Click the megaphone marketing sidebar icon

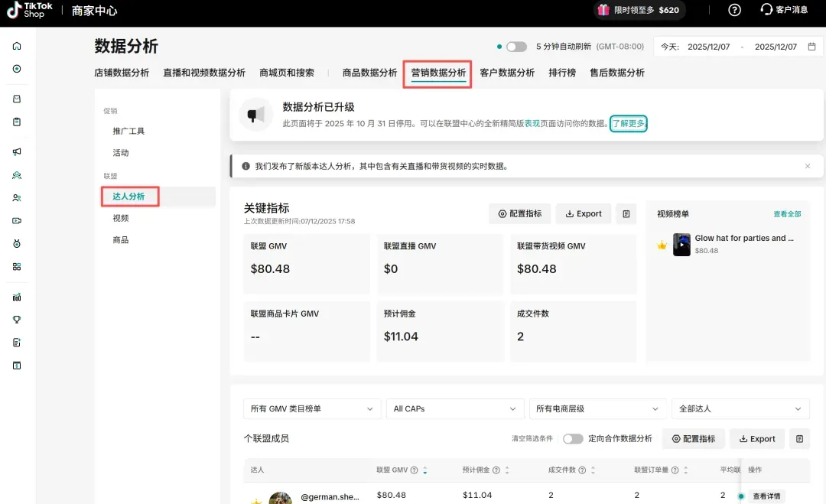click(x=17, y=151)
